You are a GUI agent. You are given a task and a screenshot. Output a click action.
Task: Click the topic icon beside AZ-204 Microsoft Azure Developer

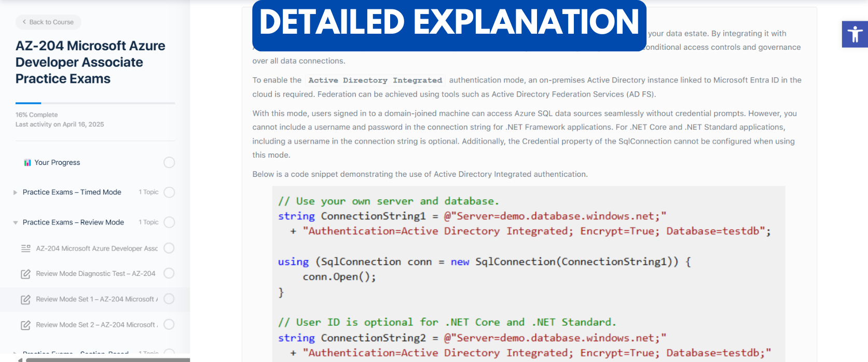point(25,248)
